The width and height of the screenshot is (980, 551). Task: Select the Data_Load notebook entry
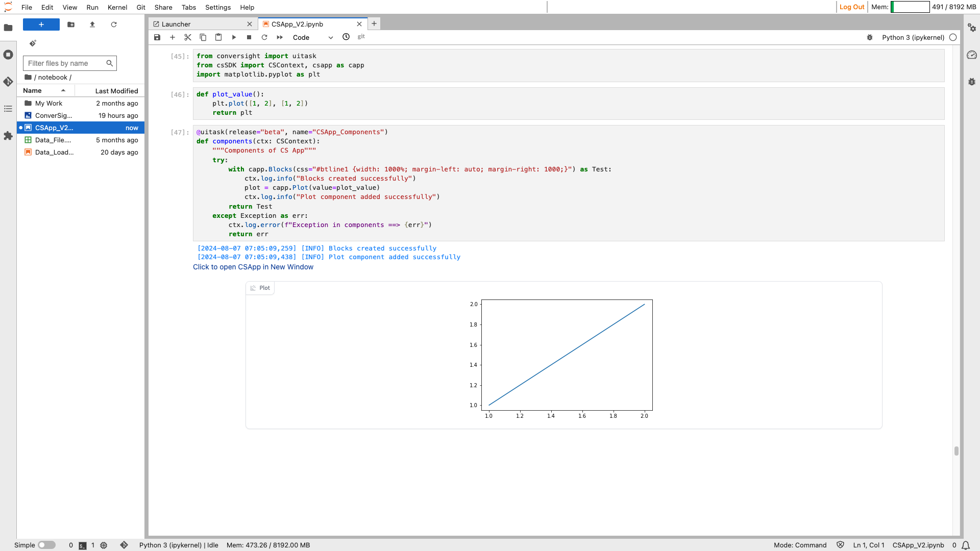coord(81,152)
